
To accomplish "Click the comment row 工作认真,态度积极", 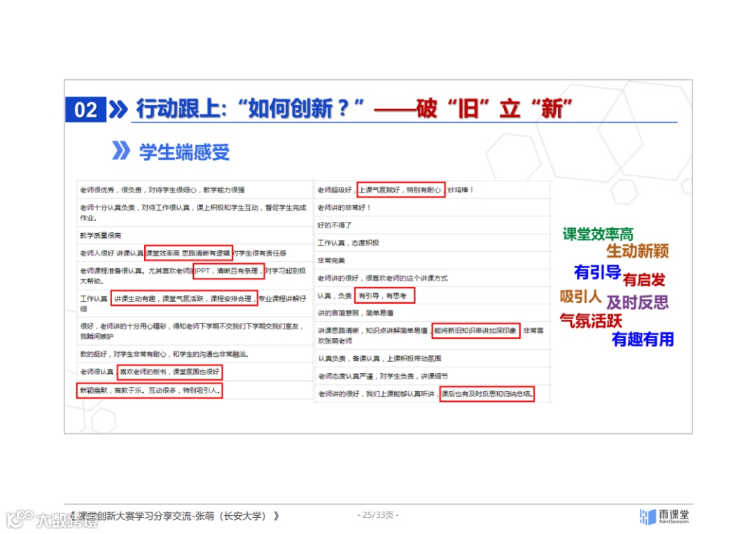I will pyautogui.click(x=433, y=243).
